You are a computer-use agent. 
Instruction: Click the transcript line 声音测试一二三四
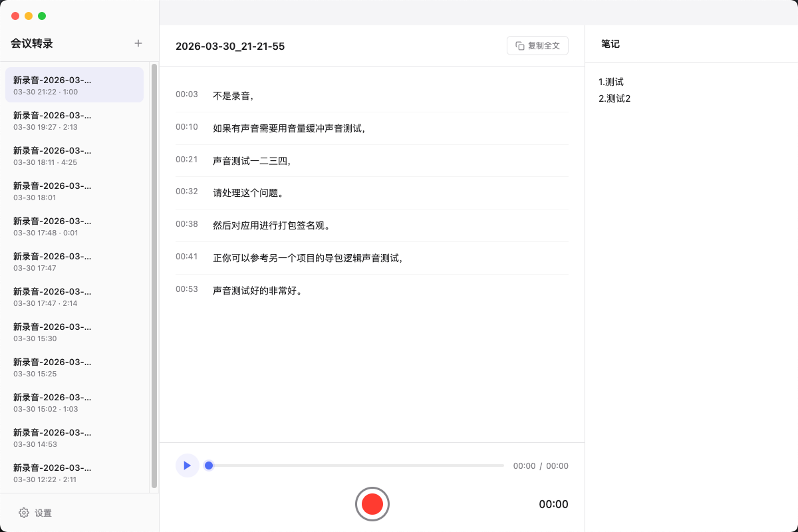(x=251, y=160)
